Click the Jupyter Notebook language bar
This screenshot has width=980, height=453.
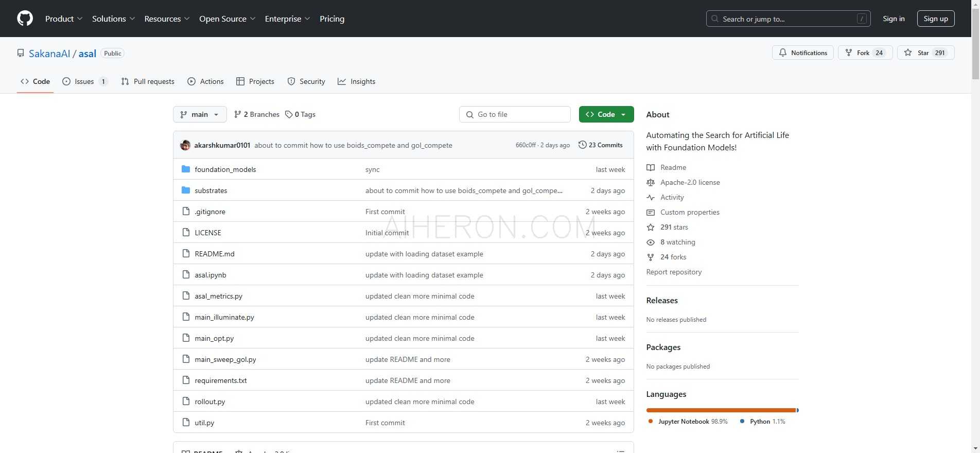(721, 410)
